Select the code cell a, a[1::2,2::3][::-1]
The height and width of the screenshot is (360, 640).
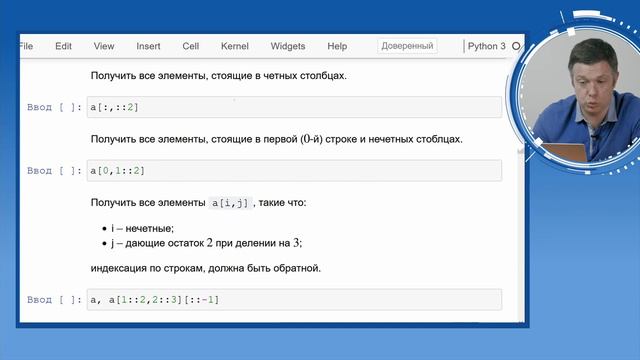click(x=294, y=300)
